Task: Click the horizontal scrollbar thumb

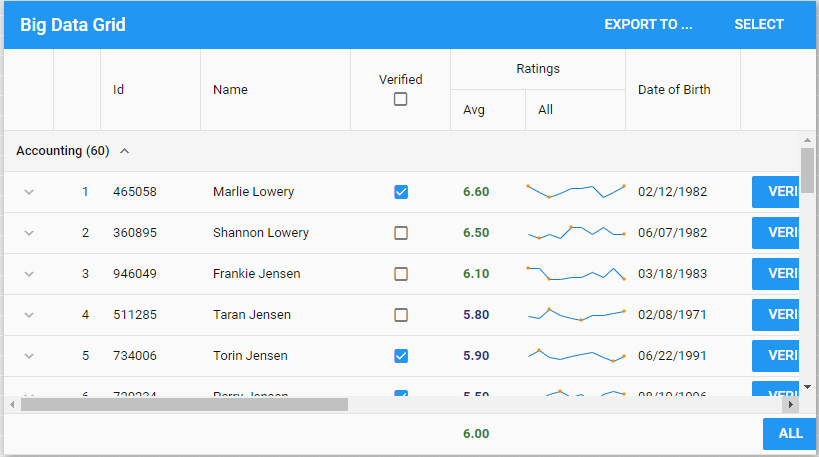Action: [184, 404]
